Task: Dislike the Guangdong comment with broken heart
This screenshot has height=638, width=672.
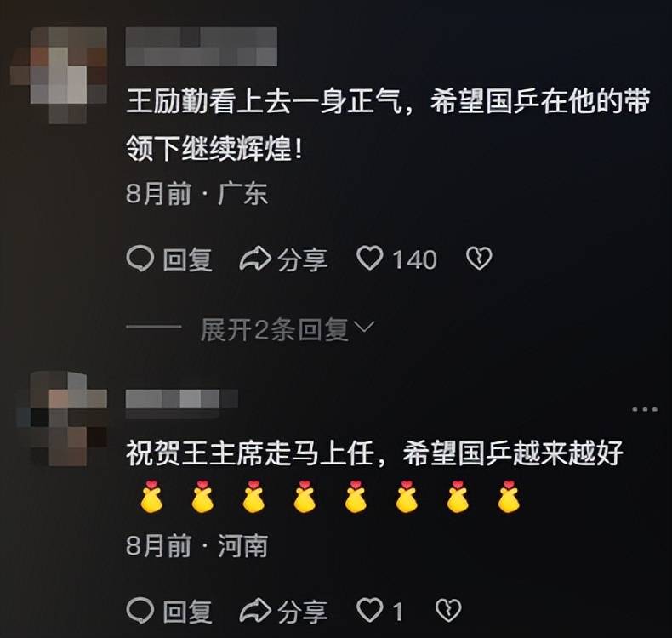Action: [479, 258]
